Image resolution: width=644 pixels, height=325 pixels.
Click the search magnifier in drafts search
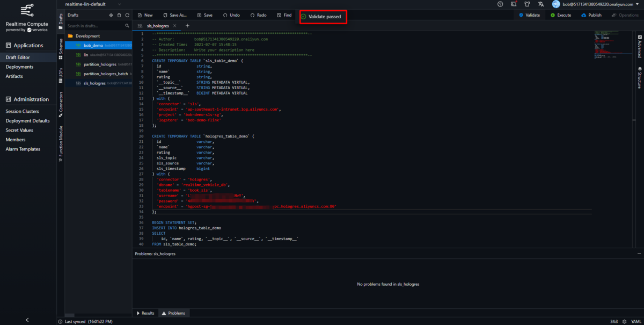click(x=127, y=26)
